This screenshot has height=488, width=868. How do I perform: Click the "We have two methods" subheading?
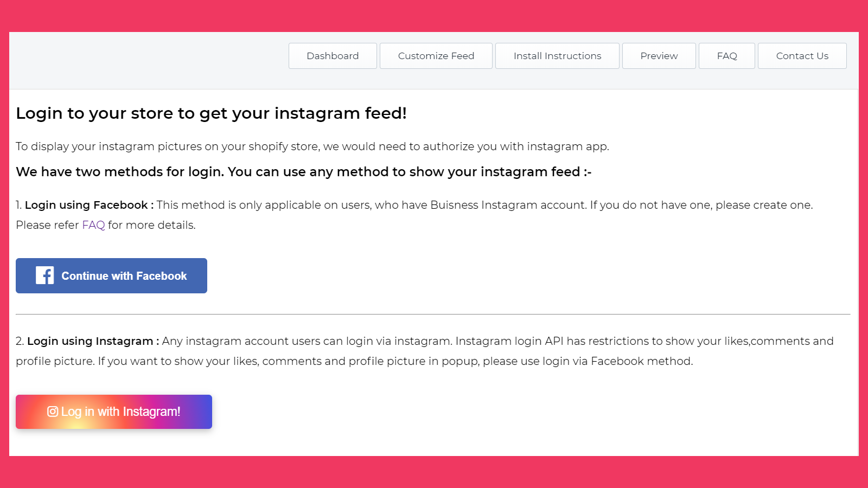[304, 171]
